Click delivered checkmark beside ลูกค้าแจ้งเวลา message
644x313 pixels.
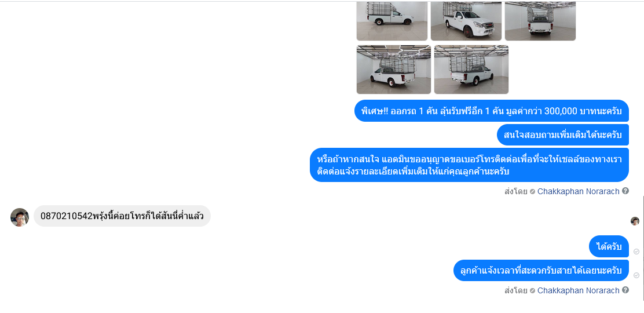coord(636,275)
